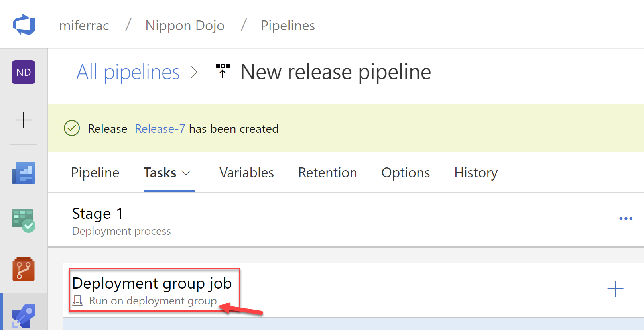Open Repos icon in the sidebar

(24, 269)
